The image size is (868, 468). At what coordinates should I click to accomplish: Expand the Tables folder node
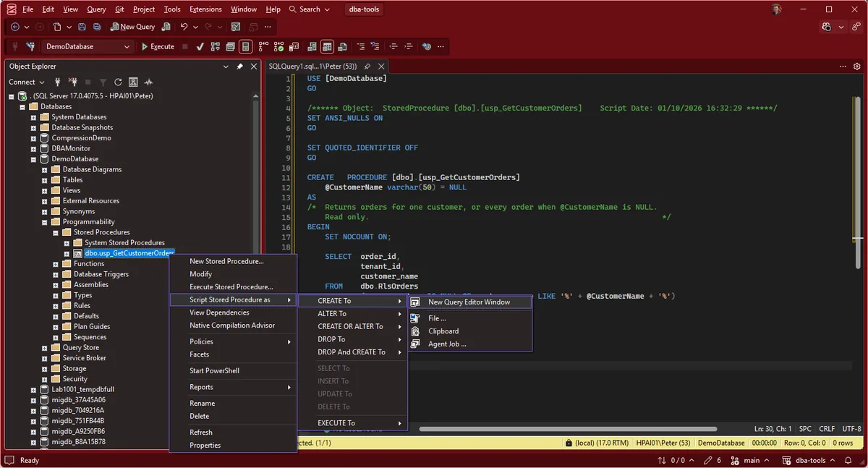coord(45,180)
